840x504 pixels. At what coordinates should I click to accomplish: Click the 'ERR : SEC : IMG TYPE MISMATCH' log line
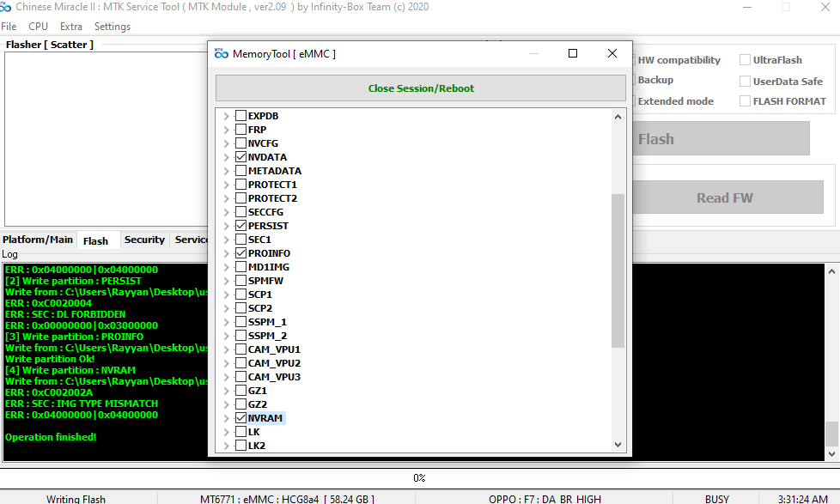(82, 404)
